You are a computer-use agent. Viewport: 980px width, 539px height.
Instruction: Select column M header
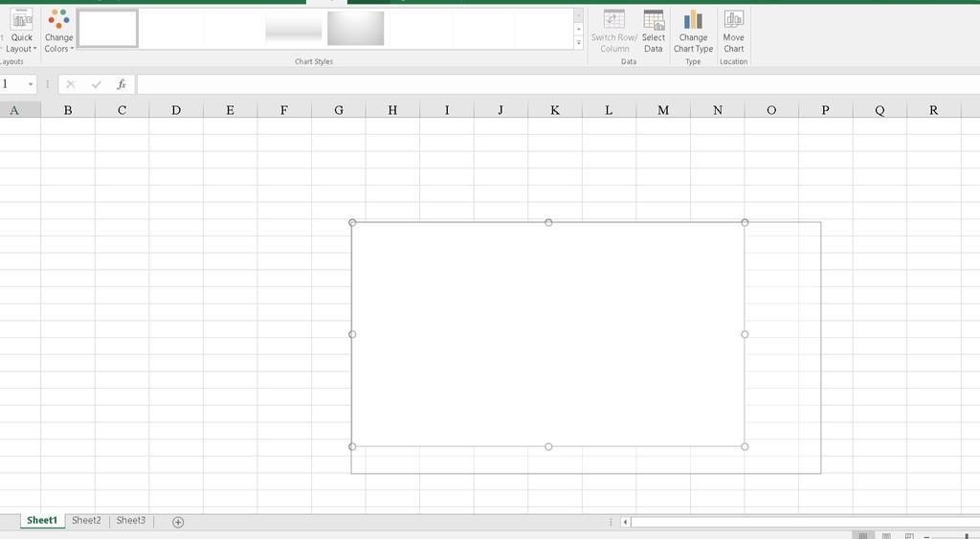coord(663,110)
